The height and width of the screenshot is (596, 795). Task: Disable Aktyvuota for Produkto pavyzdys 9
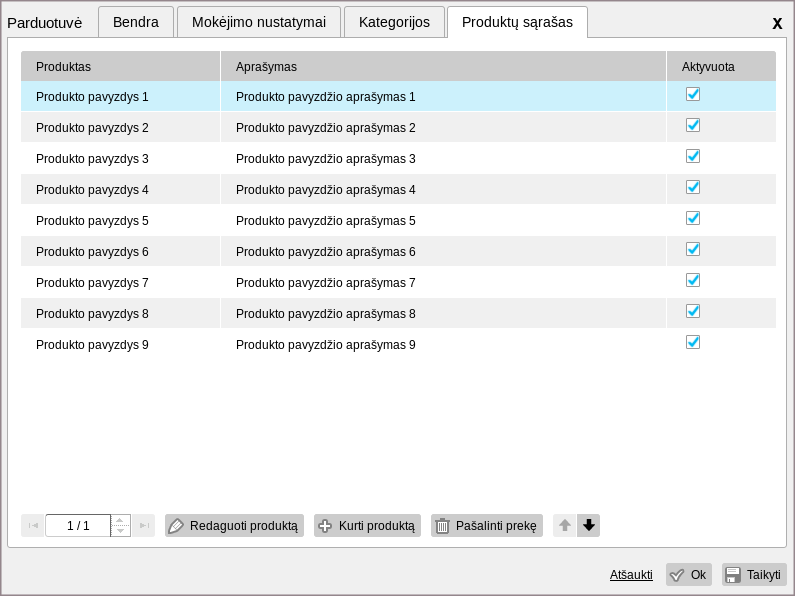pos(693,342)
